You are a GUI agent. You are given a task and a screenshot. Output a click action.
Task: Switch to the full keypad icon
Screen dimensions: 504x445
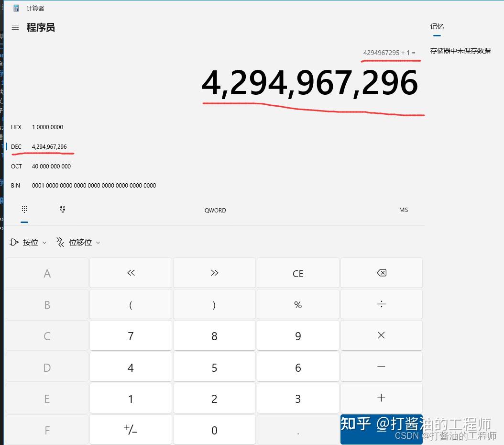pos(24,209)
